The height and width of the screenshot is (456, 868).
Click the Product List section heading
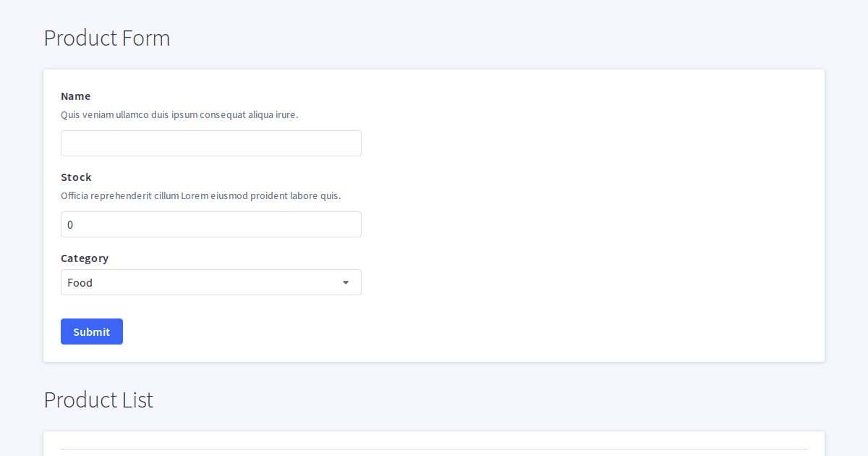[x=98, y=400]
